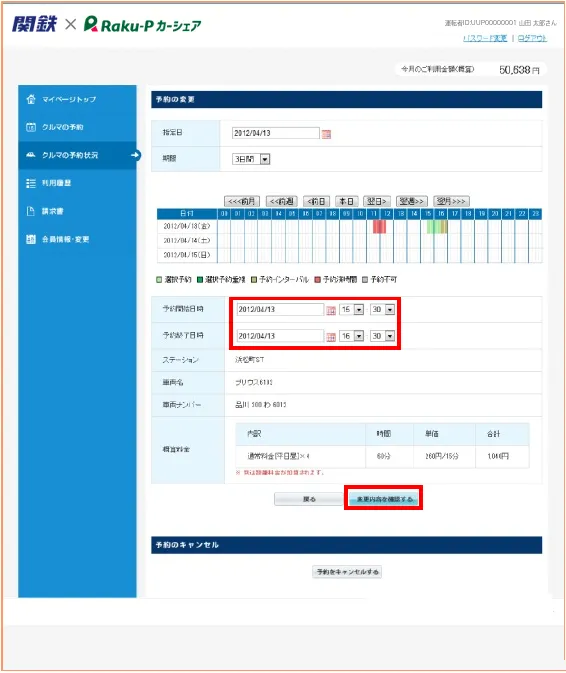
Task: Click the <<<前月 button
Action: 242,201
